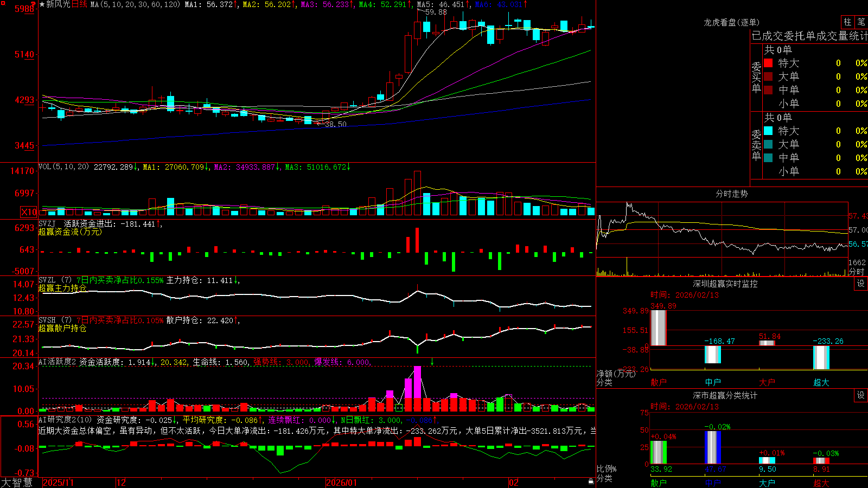
Task: Click the cyan 特大 sell-order color swatch
Action: 768,131
